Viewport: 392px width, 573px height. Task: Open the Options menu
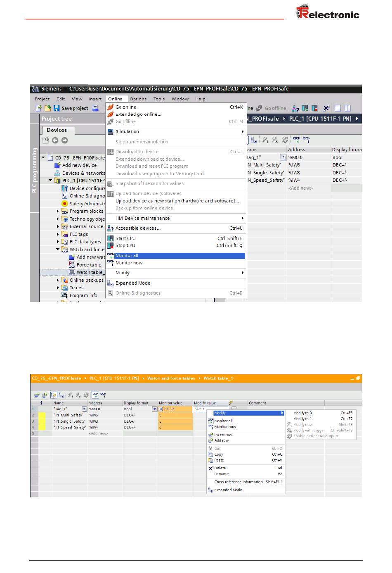click(x=138, y=99)
